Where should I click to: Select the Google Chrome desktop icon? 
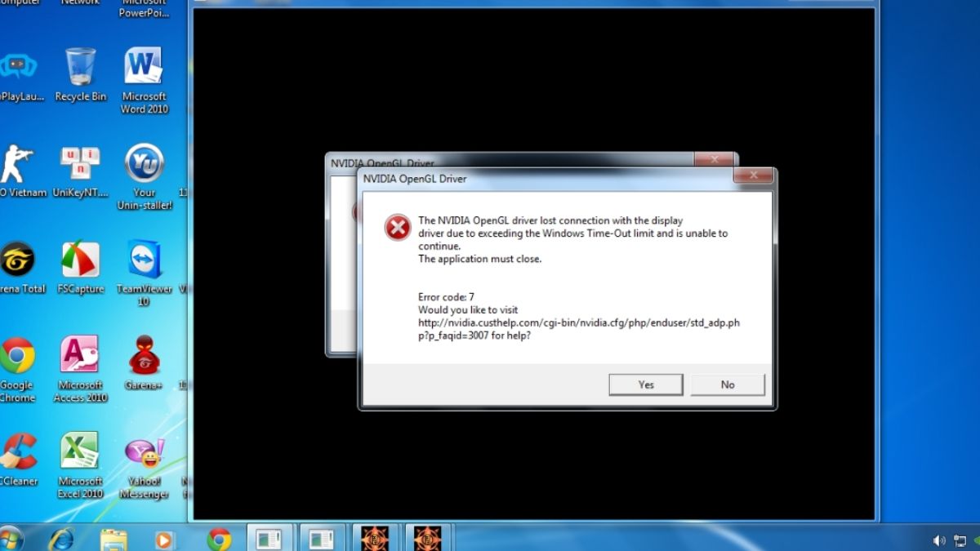point(17,370)
